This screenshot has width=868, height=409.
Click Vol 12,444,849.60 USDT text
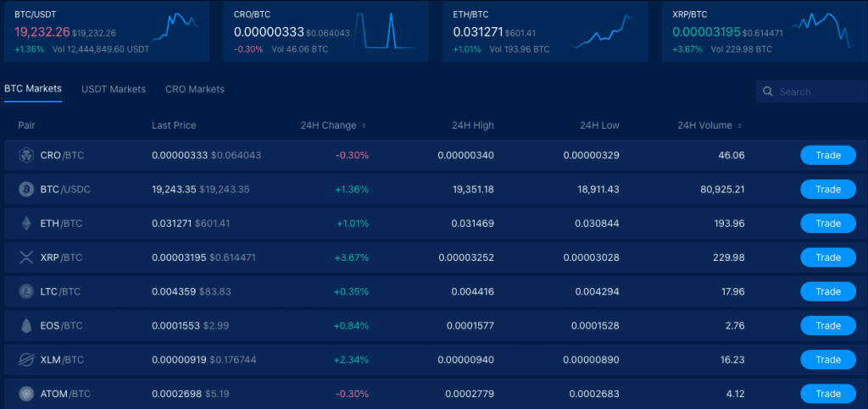click(101, 49)
